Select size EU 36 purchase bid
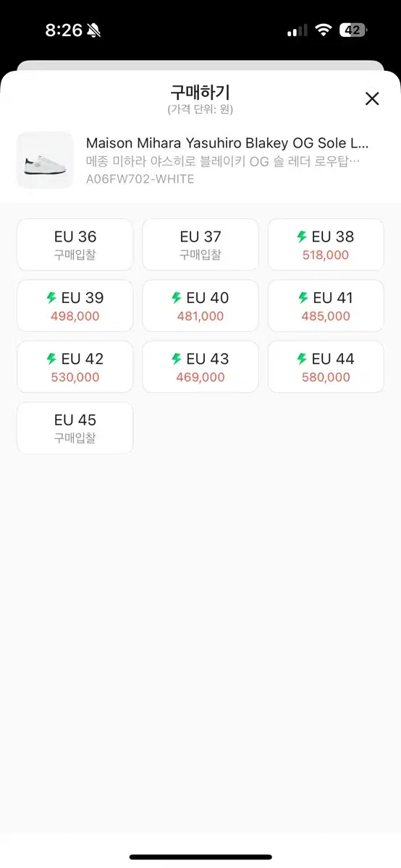Image resolution: width=401 pixels, height=868 pixels. pos(75,244)
